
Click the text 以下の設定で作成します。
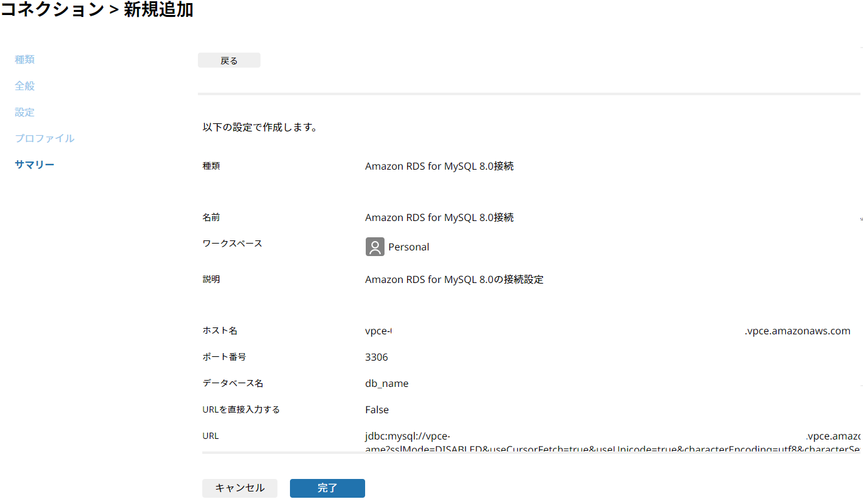(260, 127)
